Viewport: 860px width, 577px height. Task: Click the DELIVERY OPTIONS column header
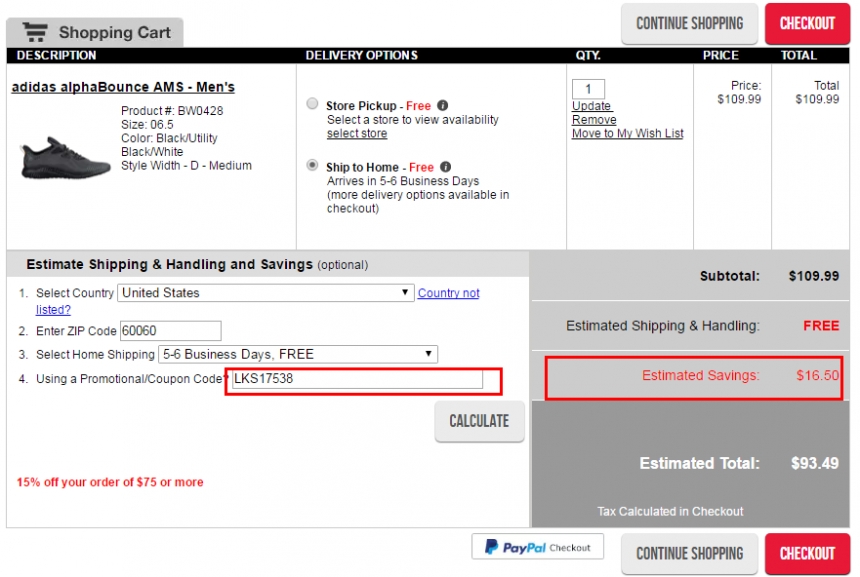point(361,55)
